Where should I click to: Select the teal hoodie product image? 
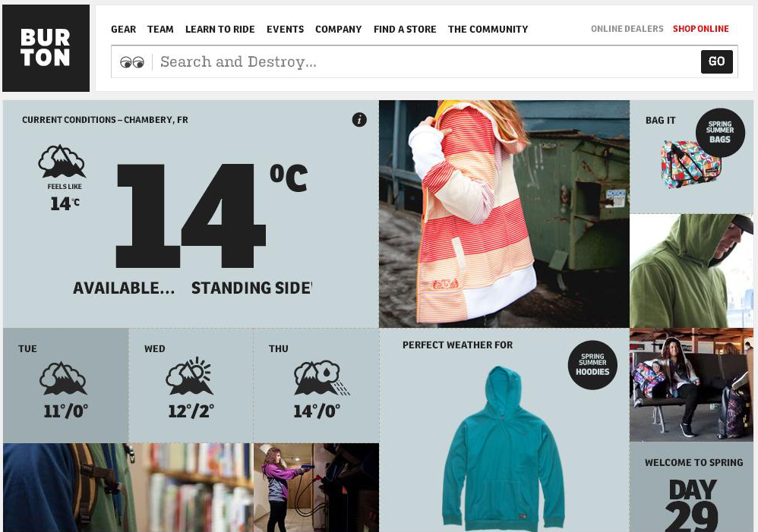pyautogui.click(x=504, y=448)
